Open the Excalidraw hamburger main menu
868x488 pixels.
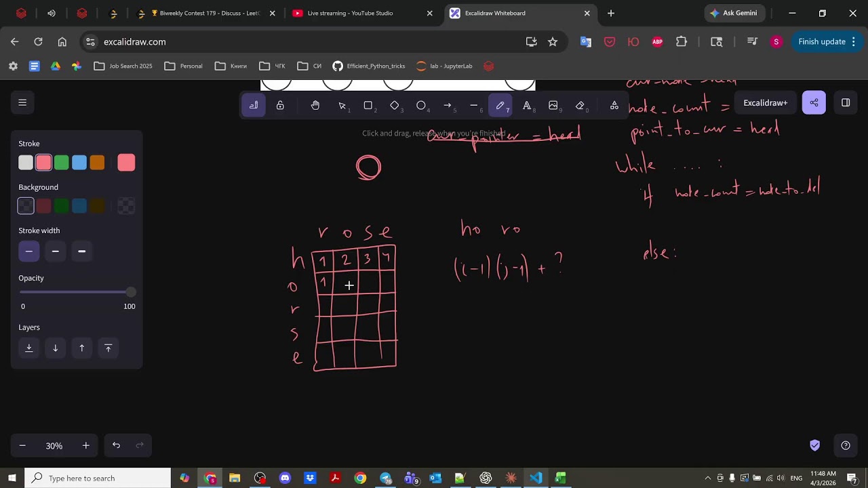coord(22,102)
